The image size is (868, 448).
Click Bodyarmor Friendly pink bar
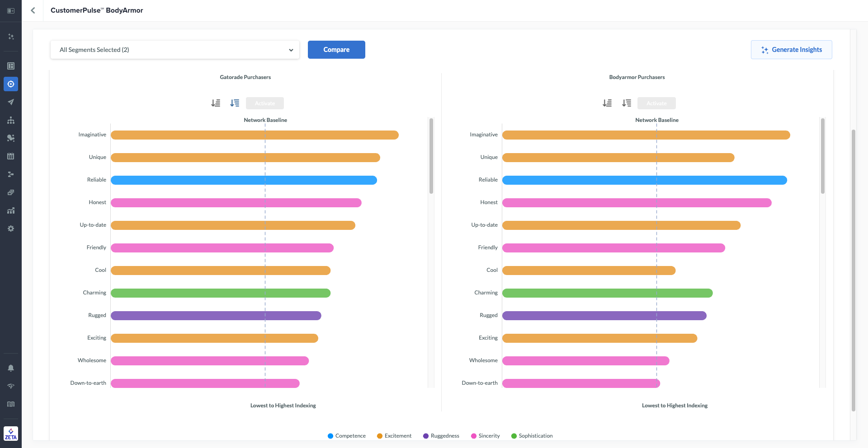click(614, 248)
